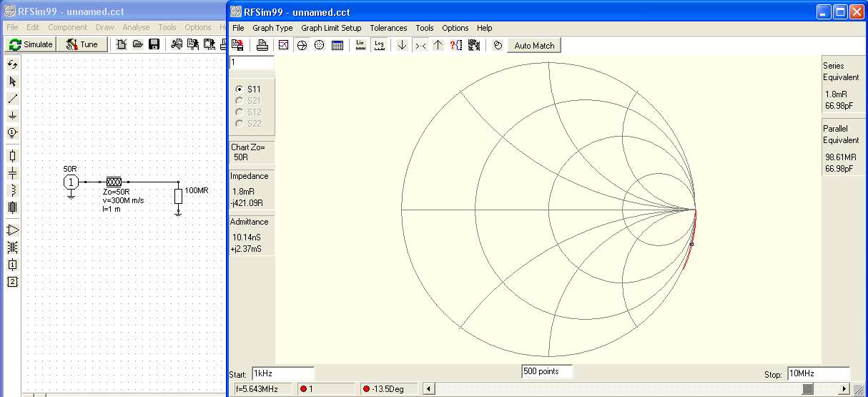
Task: Select the rotate component tool
Action: coord(12,64)
